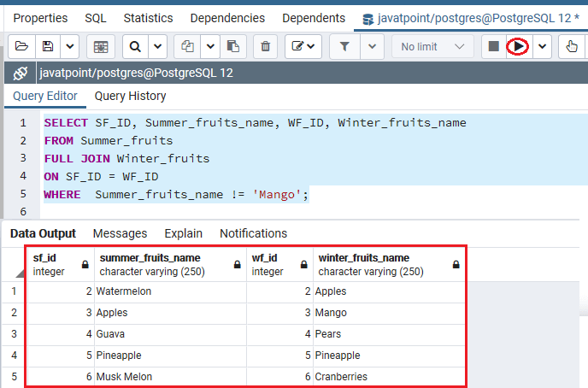Switch to the Query History tab
588x388 pixels.
(130, 96)
